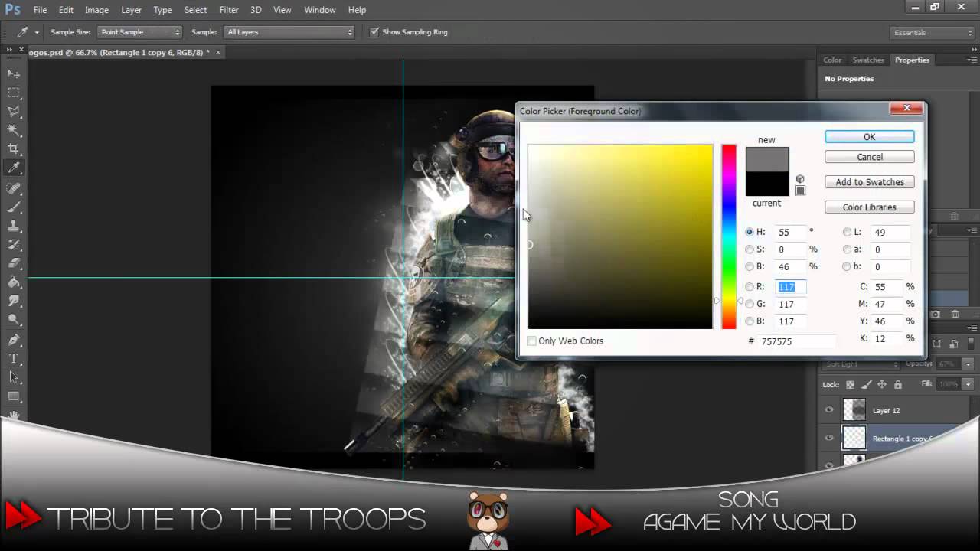The width and height of the screenshot is (980, 551).
Task: Select the R red radio button
Action: 750,287
